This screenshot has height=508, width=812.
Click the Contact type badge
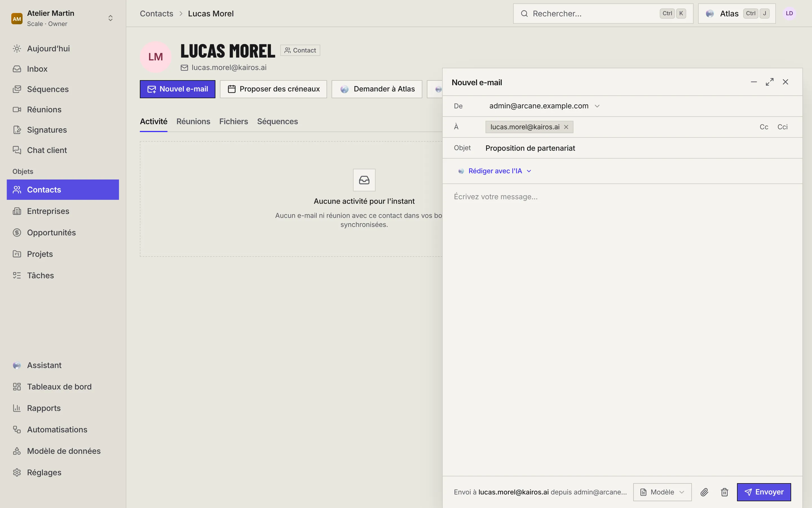coord(300,51)
